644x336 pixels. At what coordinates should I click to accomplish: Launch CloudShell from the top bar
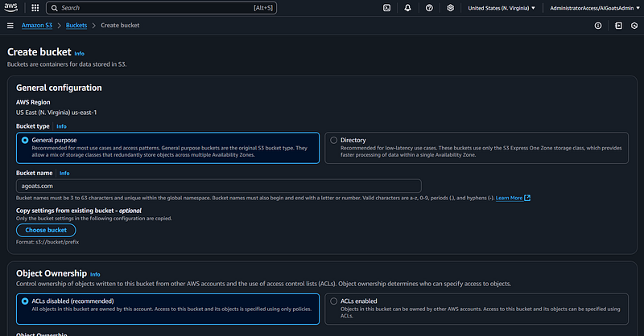point(387,8)
